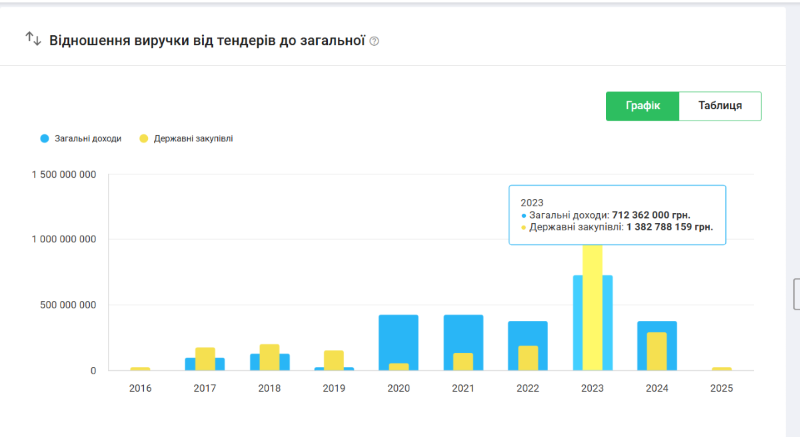Viewport: 800px width, 437px height.
Task: Click the question mark help icon
Action: coord(374,41)
